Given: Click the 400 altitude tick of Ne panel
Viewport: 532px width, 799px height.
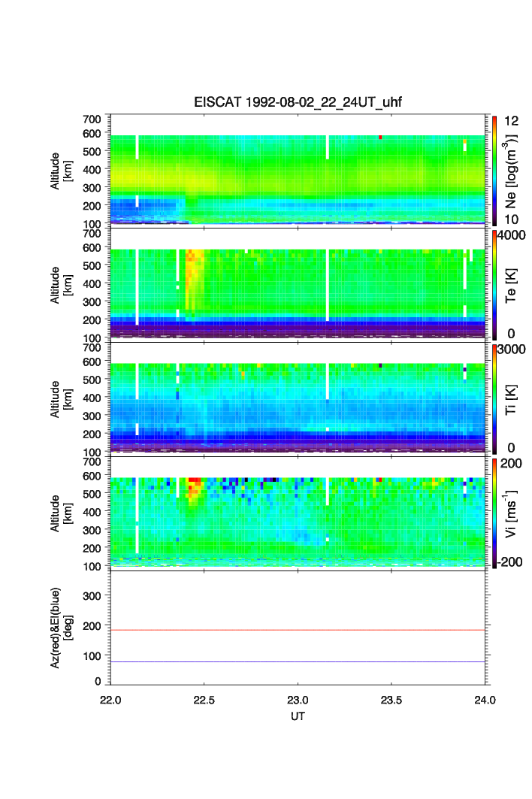Looking at the screenshot, I should 92,170.
